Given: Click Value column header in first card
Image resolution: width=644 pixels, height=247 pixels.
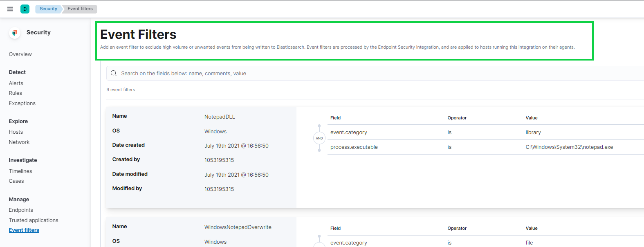Looking at the screenshot, I should point(532,118).
